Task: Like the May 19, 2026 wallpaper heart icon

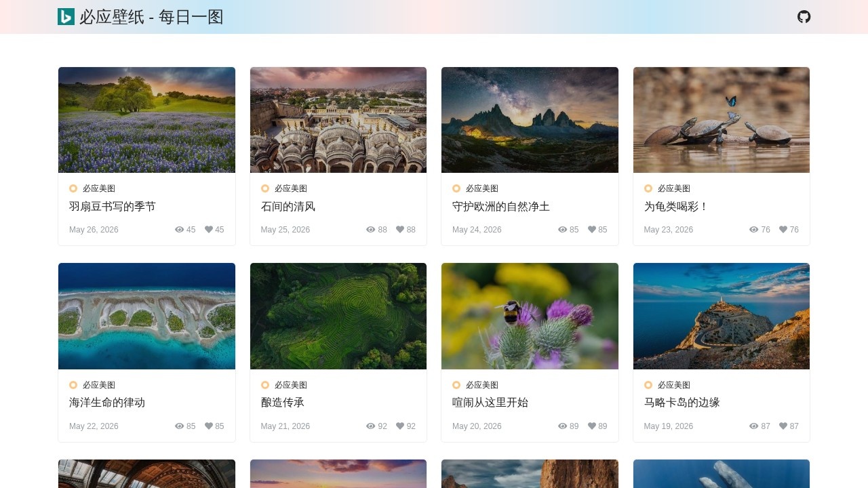Action: tap(783, 426)
